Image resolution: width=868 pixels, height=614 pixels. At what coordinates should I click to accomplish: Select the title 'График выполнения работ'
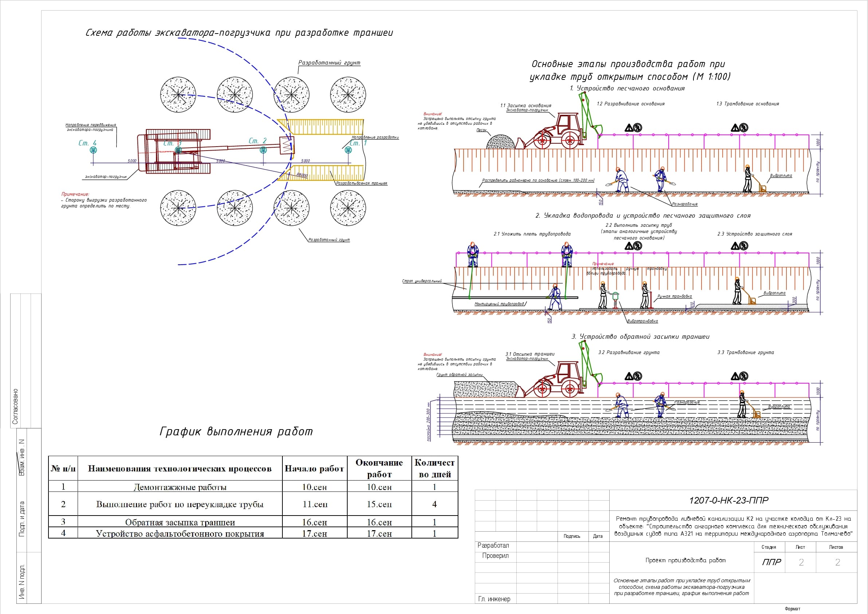pyautogui.click(x=236, y=431)
